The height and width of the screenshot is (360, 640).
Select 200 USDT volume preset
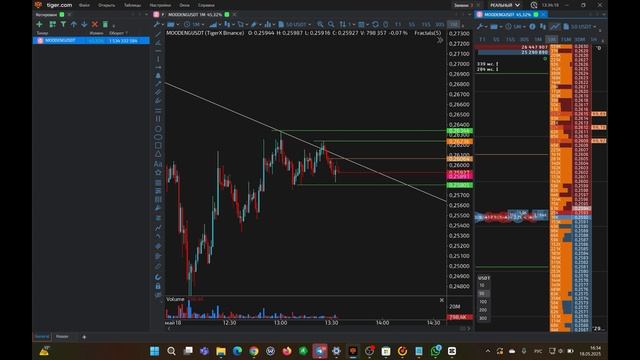484,310
